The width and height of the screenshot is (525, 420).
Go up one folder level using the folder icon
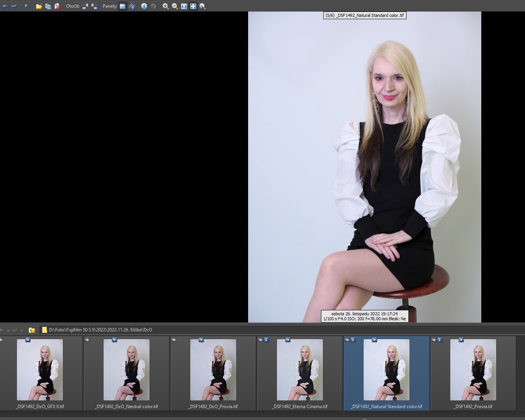click(32, 330)
